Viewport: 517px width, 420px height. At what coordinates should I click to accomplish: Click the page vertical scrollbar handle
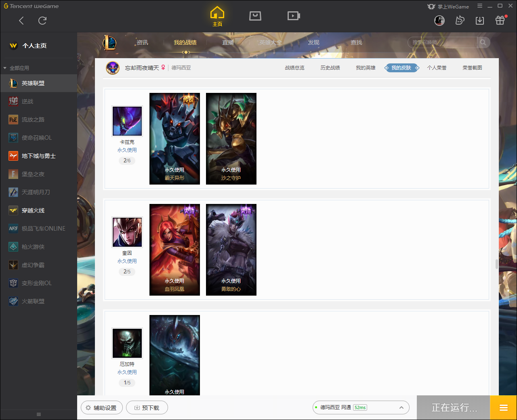[x=496, y=264]
